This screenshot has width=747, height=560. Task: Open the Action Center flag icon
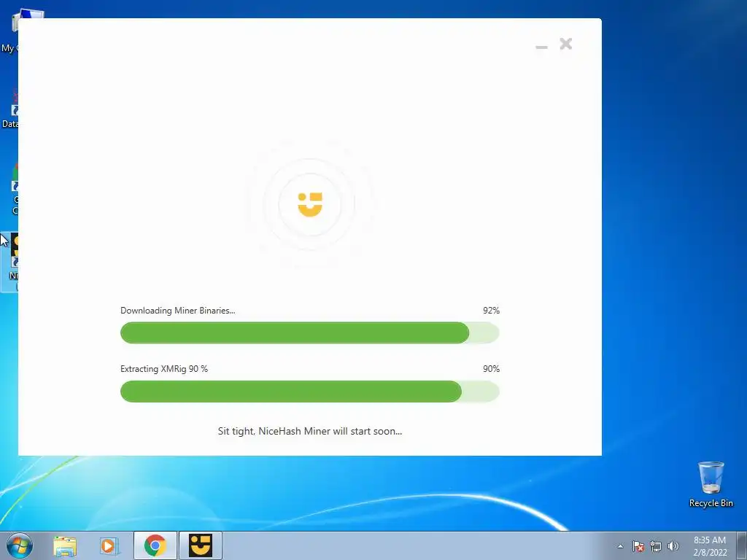click(x=638, y=546)
